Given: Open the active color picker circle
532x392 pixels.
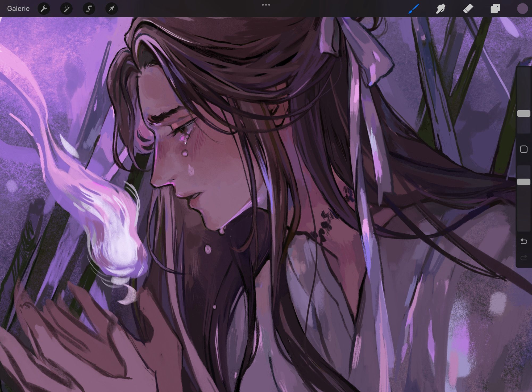Looking at the screenshot, I should 522,9.
